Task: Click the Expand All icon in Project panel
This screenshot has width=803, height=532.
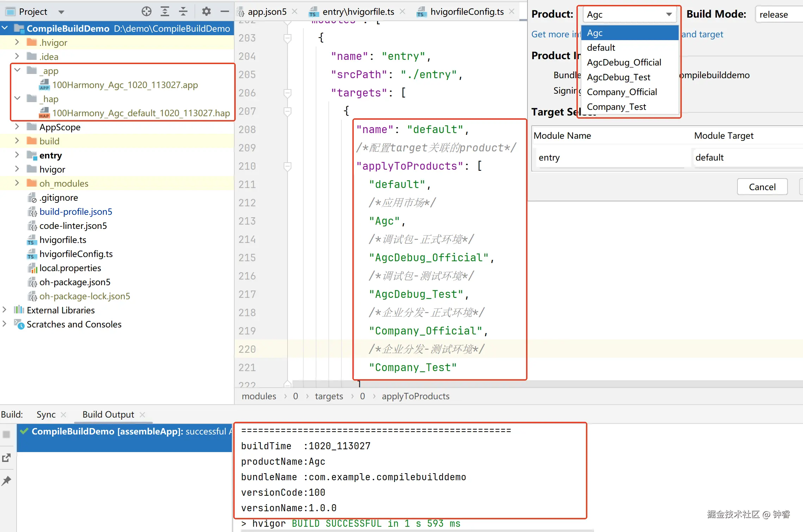Action: pos(165,12)
